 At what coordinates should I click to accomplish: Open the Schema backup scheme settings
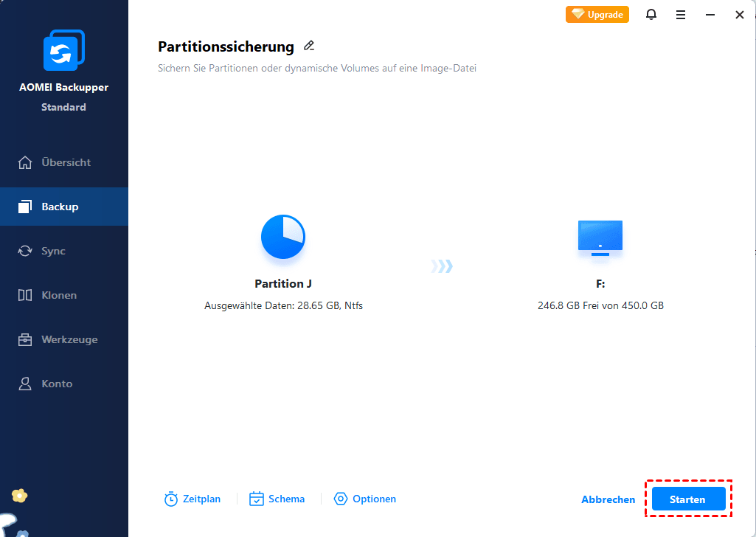point(277,499)
